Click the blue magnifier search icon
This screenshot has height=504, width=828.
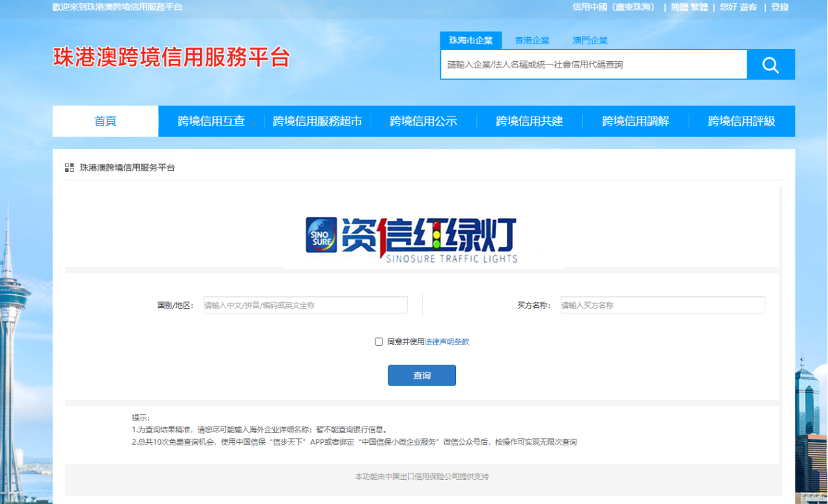pos(771,64)
